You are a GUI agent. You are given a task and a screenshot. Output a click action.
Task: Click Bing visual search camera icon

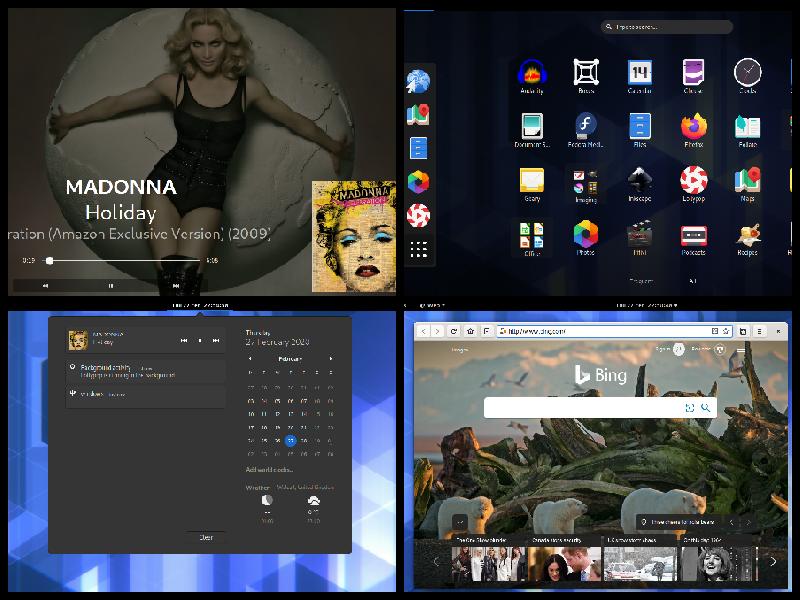(x=690, y=408)
